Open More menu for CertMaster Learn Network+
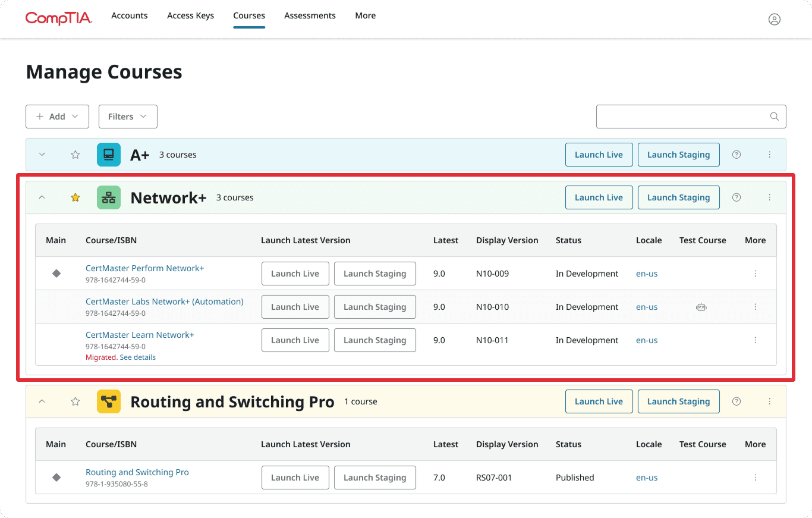Viewport: 812px width, 518px height. pos(756,340)
